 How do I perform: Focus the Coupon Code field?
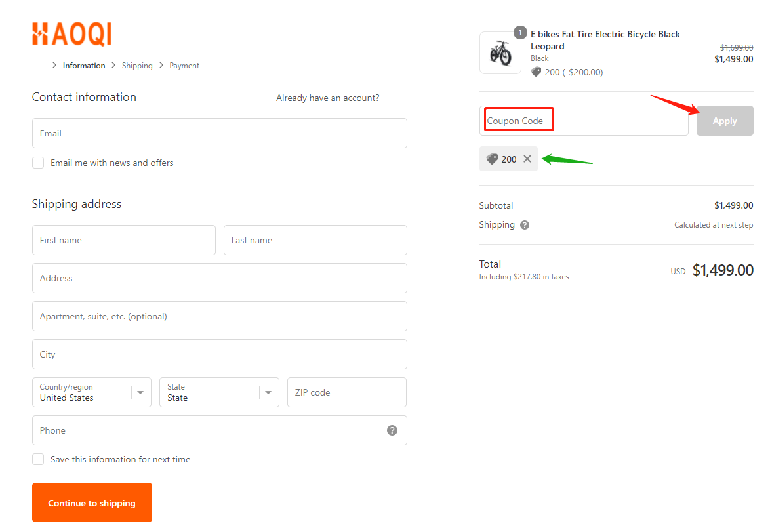click(x=584, y=121)
